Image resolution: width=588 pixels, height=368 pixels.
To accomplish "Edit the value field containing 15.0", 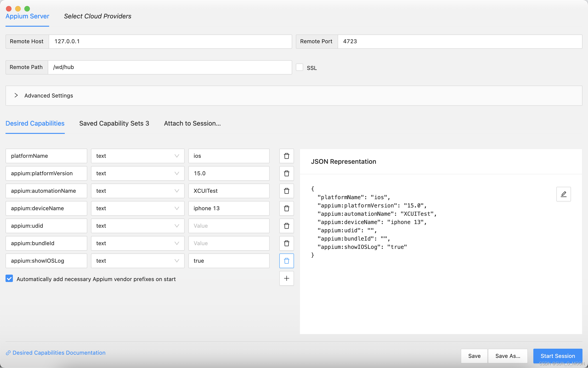I will (229, 173).
